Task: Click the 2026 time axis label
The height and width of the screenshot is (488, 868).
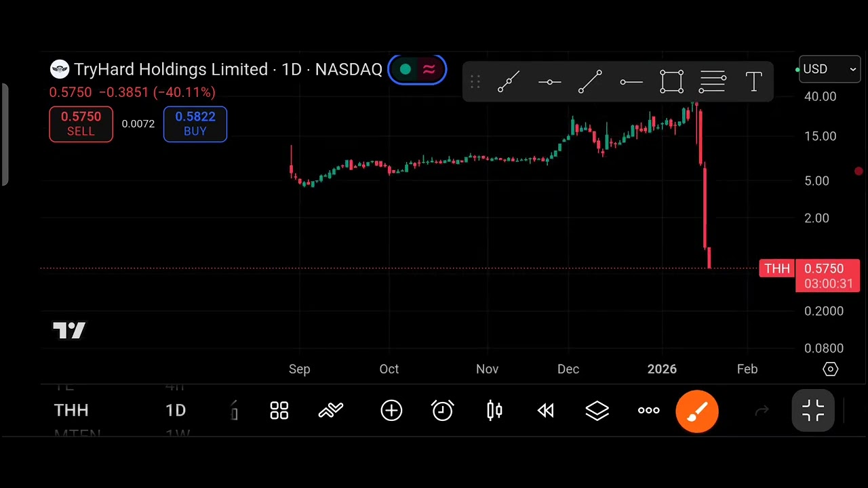Action: 662,369
